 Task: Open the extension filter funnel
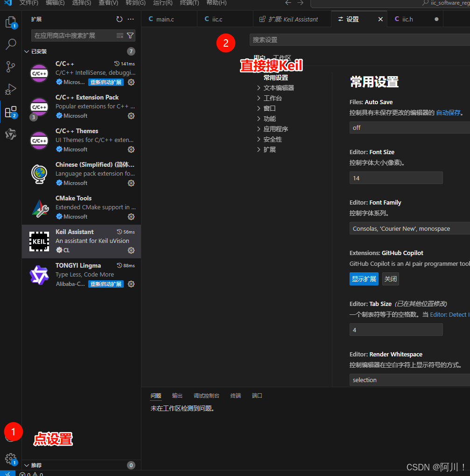[x=130, y=36]
